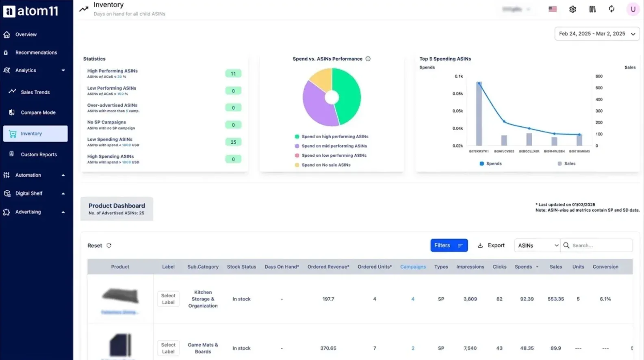The height and width of the screenshot is (360, 644).
Task: Go to Sales Trends
Action: point(35,92)
